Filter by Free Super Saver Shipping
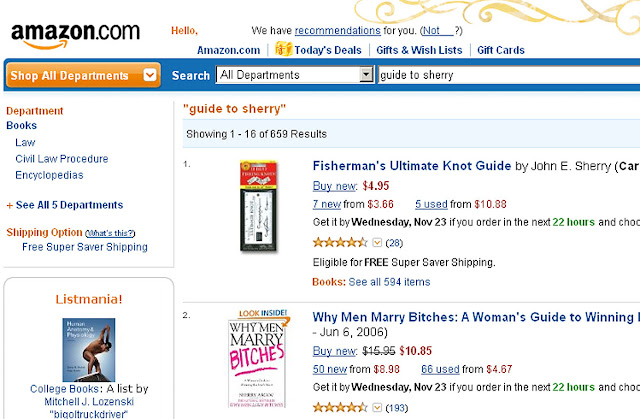Viewport: 640px width, 419px height. [85, 247]
